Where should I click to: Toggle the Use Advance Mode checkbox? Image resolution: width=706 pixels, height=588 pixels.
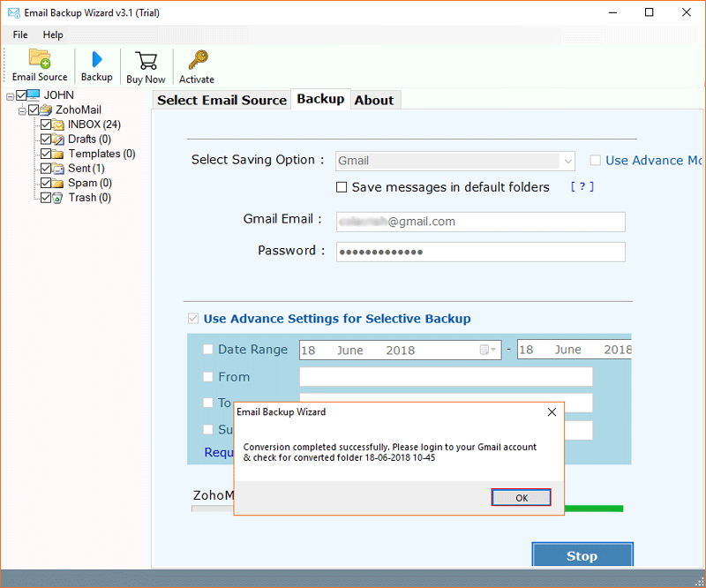pyautogui.click(x=595, y=161)
